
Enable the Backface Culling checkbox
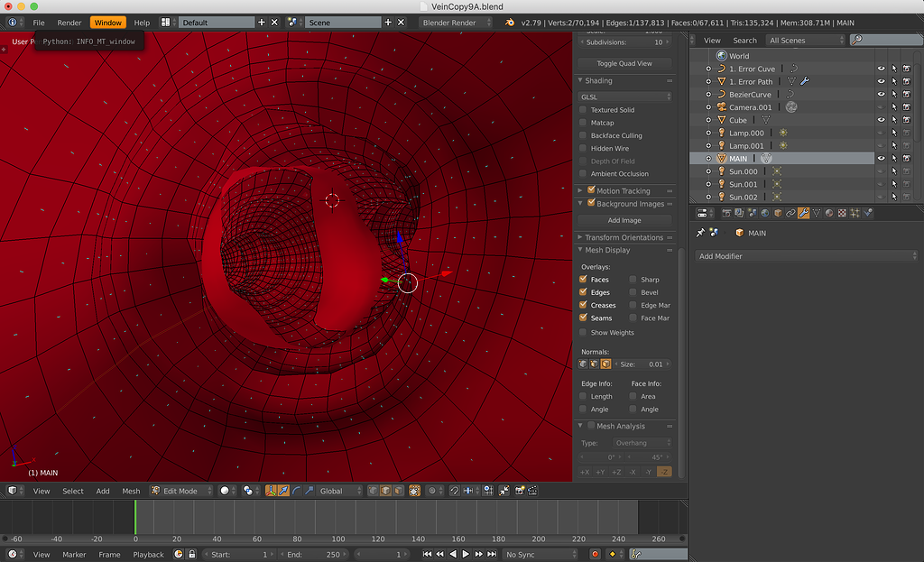tap(583, 135)
